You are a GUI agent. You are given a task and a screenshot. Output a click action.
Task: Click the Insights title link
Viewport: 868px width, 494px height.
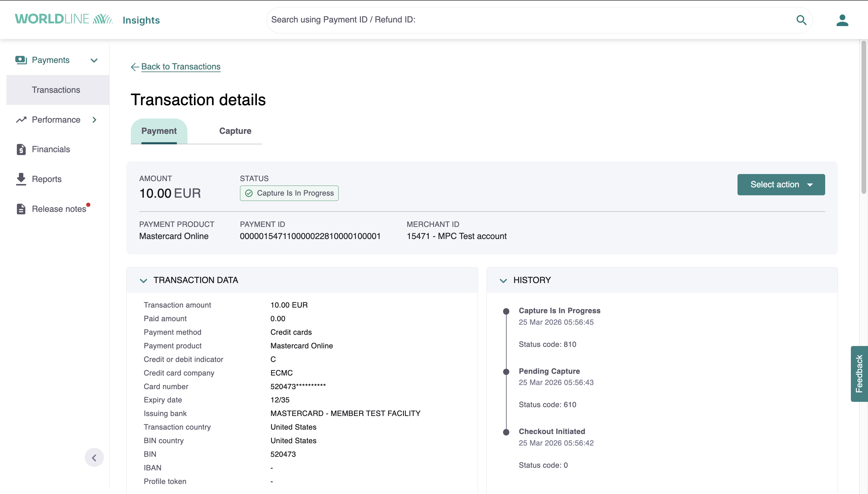pyautogui.click(x=141, y=20)
